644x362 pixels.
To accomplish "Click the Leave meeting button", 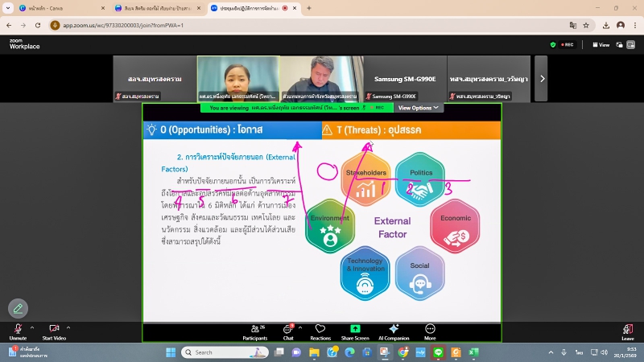I will click(x=627, y=330).
